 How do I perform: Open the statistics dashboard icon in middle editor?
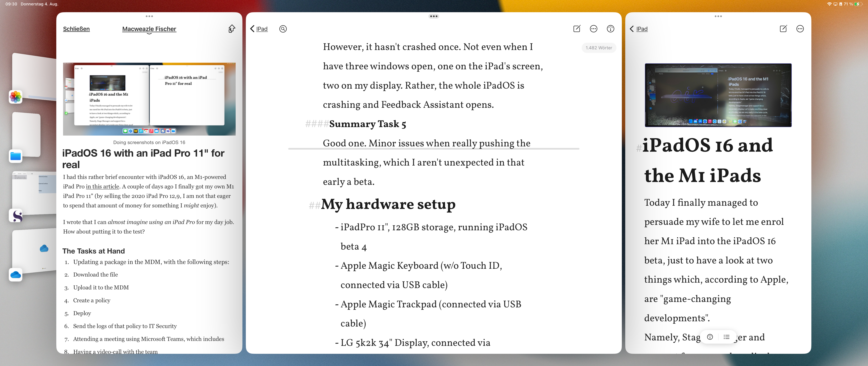pyautogui.click(x=610, y=29)
